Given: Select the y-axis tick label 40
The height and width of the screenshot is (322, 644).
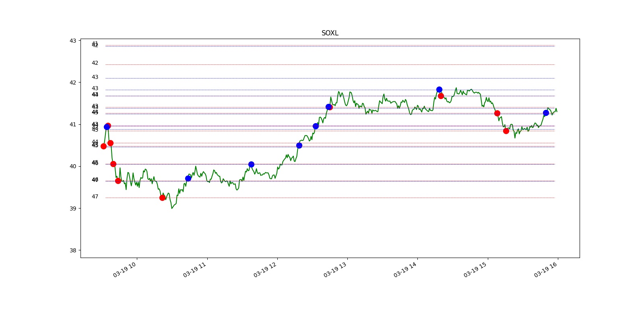Looking at the screenshot, I should tap(73, 166).
